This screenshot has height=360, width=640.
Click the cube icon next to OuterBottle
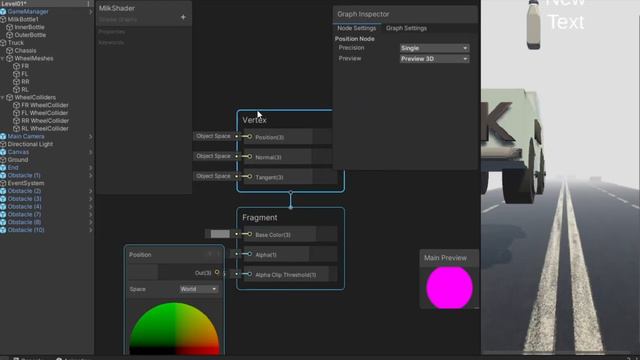[x=10, y=35]
